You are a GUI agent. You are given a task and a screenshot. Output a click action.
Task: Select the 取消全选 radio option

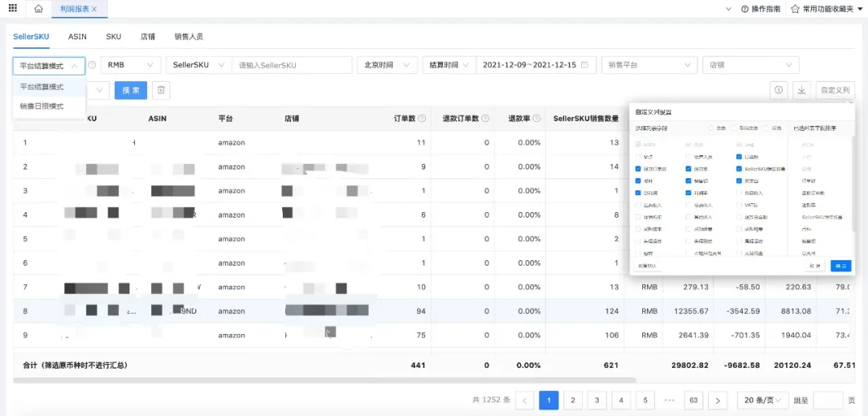pyautogui.click(x=735, y=128)
